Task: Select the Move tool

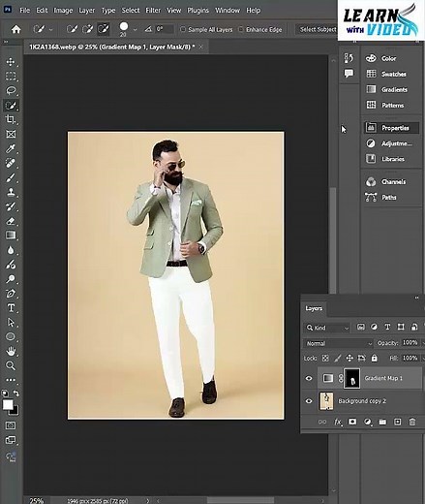Action: pyautogui.click(x=11, y=62)
